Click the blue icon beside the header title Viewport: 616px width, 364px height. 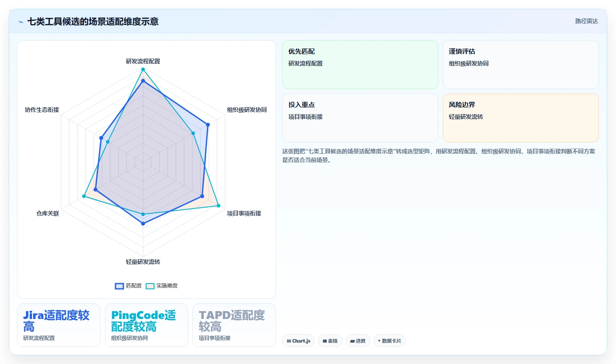(21, 21)
